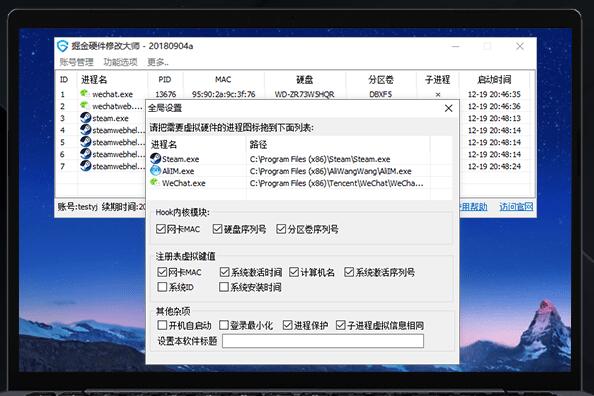Toggle registry 网卡MAC checkbox
Image resolution: width=594 pixels, height=396 pixels.
click(162, 272)
